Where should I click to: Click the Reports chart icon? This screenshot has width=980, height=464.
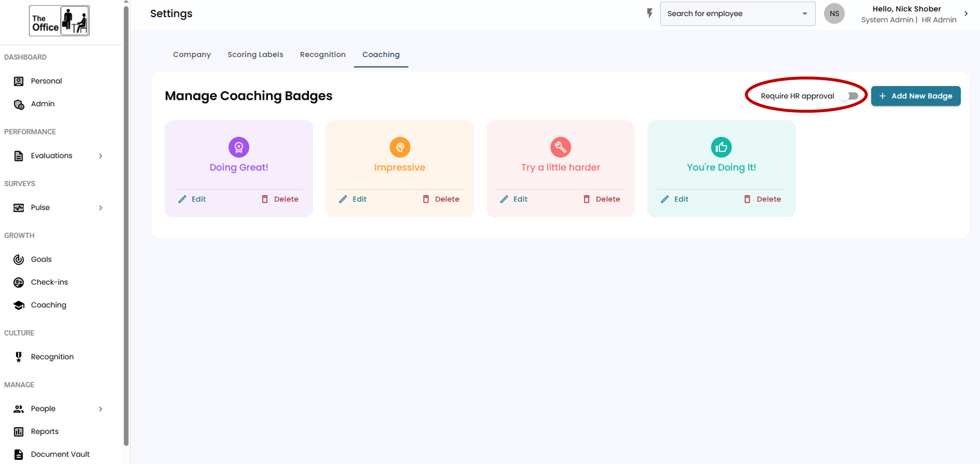19,432
